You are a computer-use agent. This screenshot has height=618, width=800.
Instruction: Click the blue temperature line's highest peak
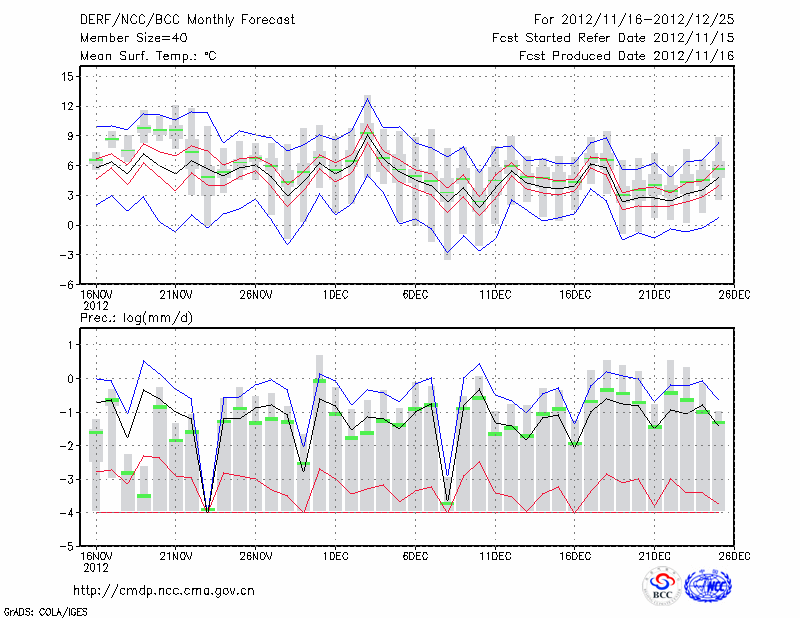367,96
